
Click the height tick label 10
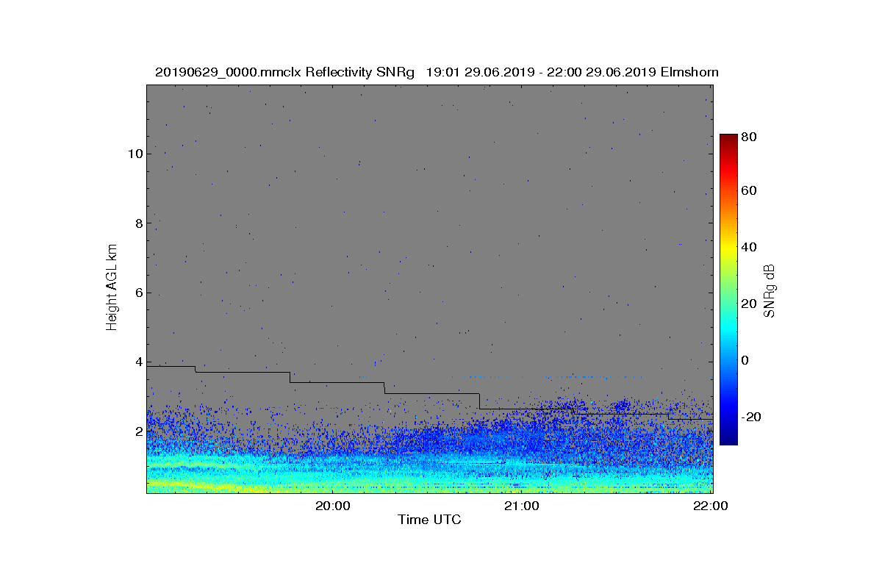click(134, 154)
